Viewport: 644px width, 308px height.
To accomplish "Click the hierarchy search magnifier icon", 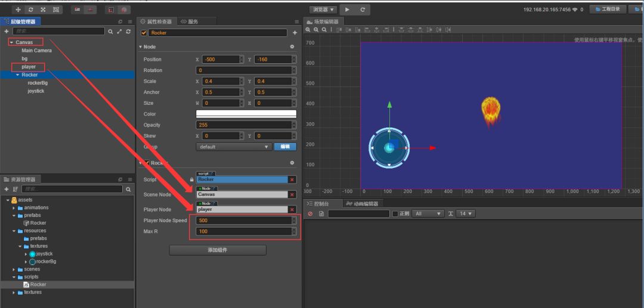I will tap(110, 31).
